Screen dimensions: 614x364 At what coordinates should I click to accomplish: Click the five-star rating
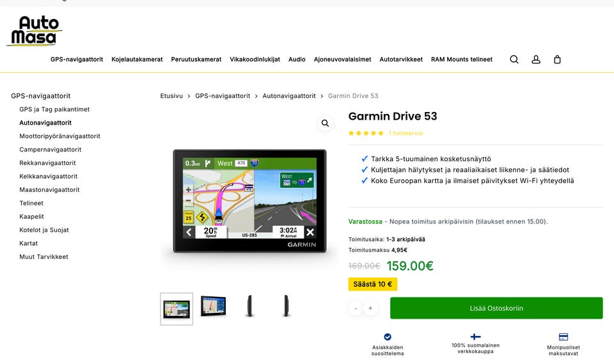(366, 133)
